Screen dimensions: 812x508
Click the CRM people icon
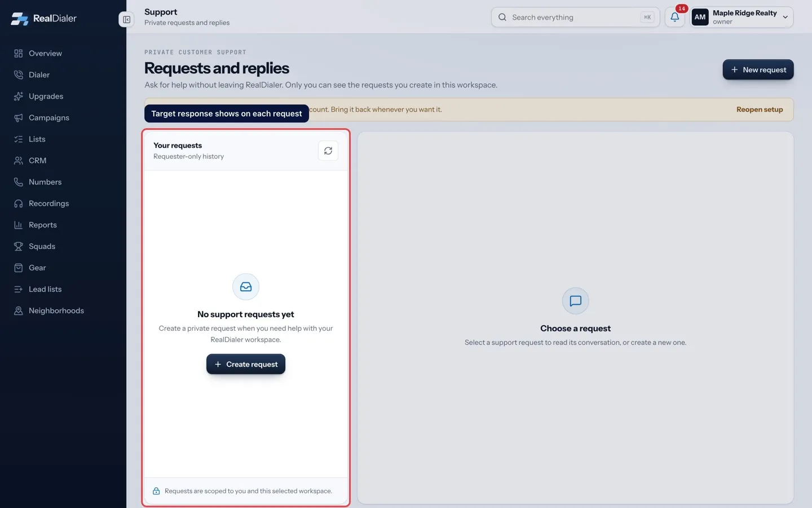(x=19, y=161)
